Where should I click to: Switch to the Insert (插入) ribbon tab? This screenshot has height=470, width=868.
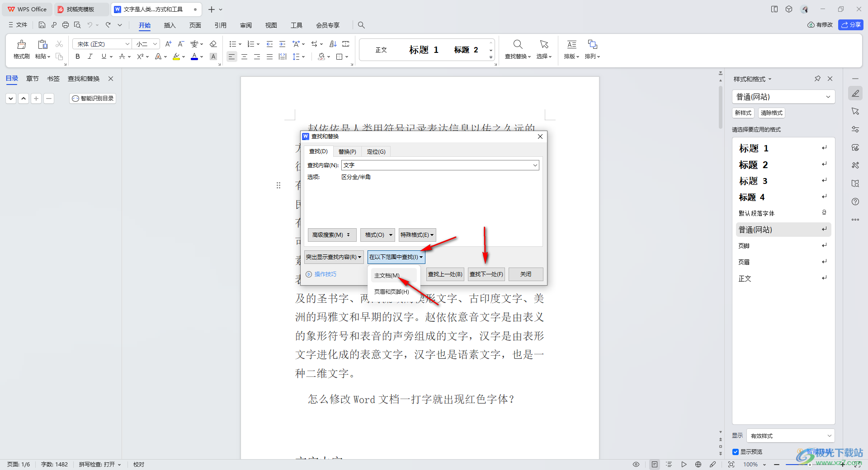tap(170, 25)
